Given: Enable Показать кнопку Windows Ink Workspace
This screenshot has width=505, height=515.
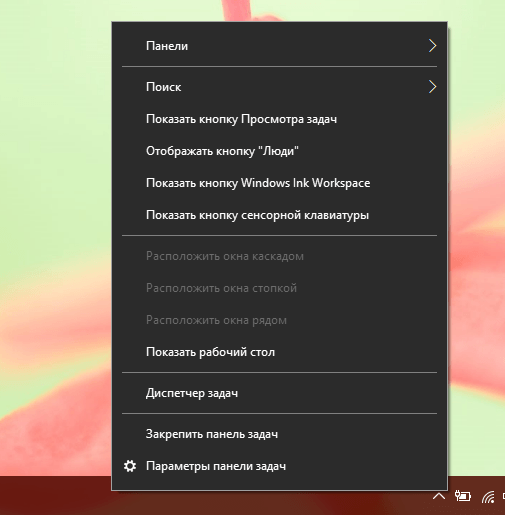Looking at the screenshot, I should 279,183.
